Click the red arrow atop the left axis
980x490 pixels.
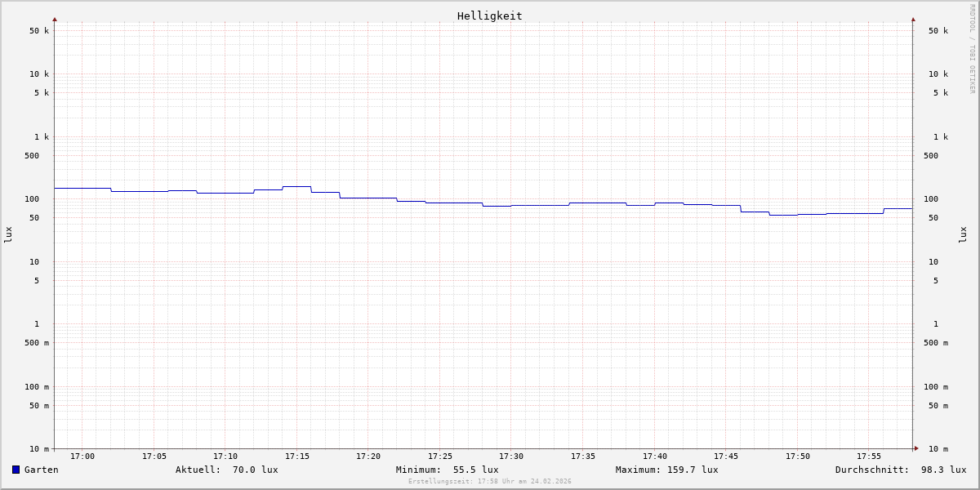(x=55, y=19)
